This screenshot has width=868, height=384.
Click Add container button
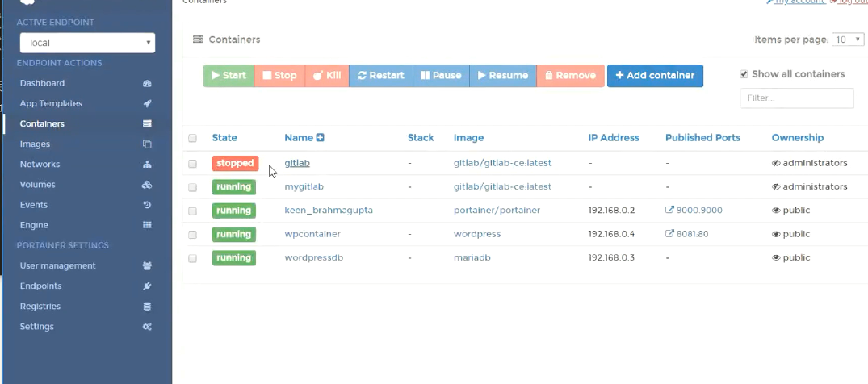point(655,76)
